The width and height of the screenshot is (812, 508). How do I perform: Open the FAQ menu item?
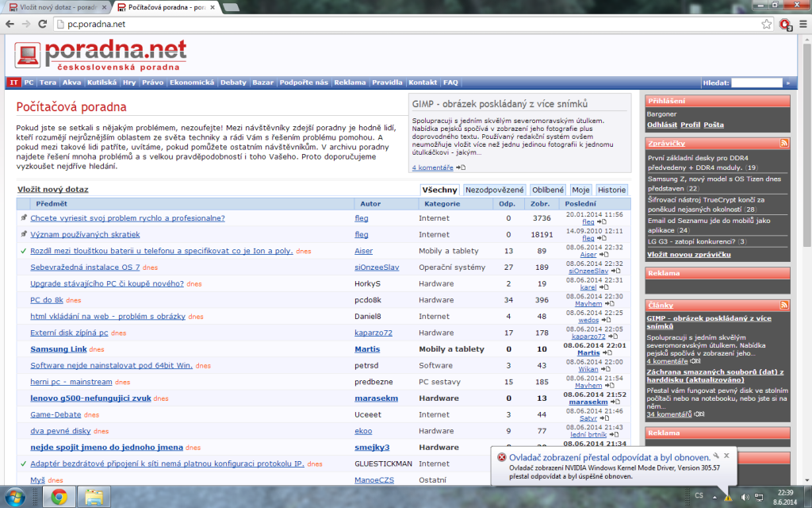click(x=450, y=83)
